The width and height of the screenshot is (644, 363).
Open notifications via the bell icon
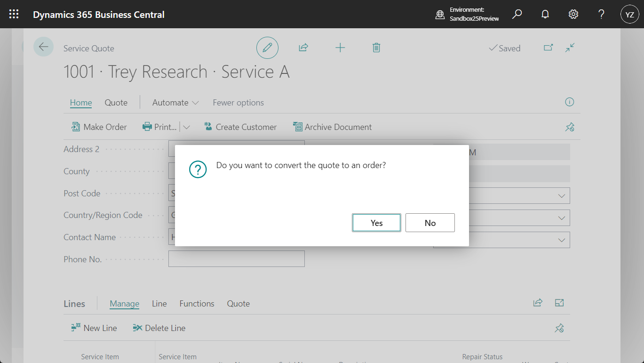point(545,14)
